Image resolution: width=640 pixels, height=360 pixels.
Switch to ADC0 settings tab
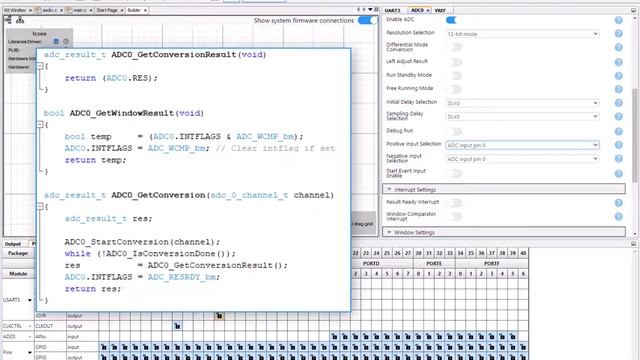[x=420, y=10]
